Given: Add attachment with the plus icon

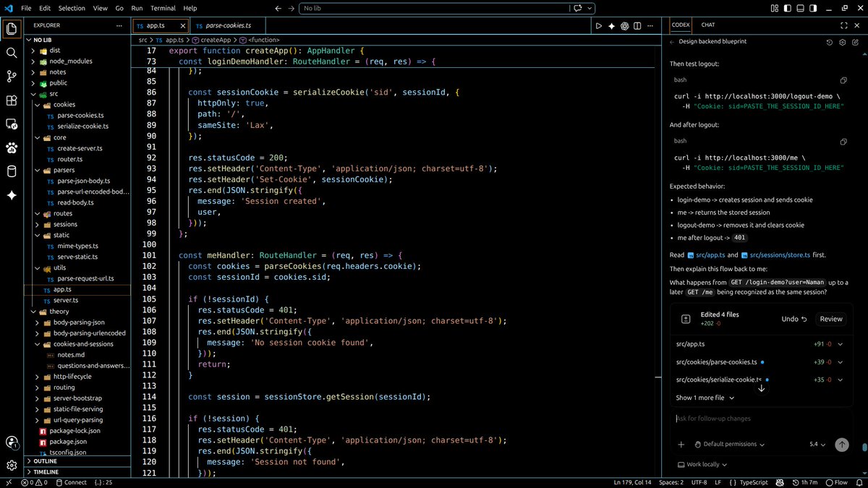Looking at the screenshot, I should click(x=681, y=445).
